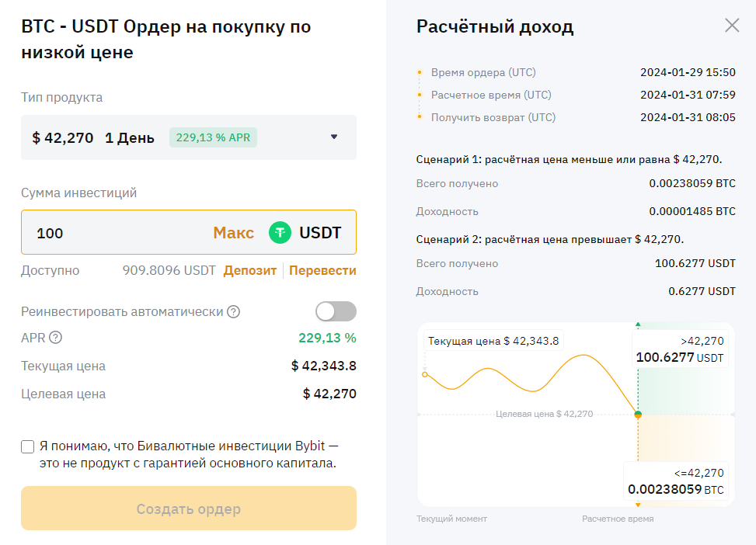Click the >42,270 scenario result box

coord(680,349)
